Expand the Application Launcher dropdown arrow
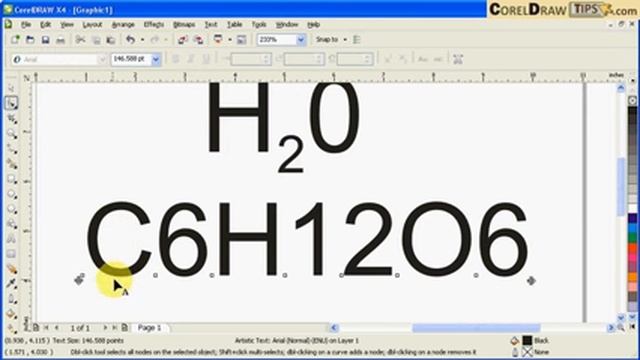The image size is (640, 360). click(229, 40)
